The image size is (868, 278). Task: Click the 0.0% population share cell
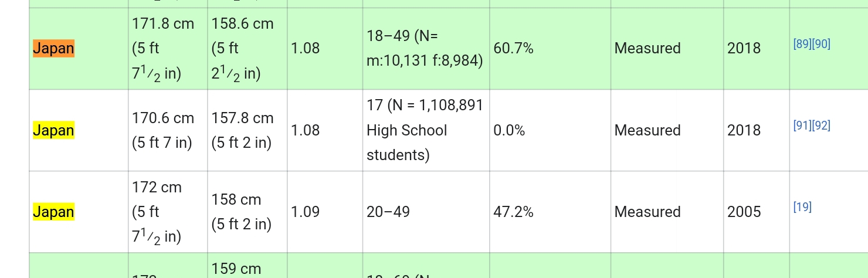click(x=550, y=130)
